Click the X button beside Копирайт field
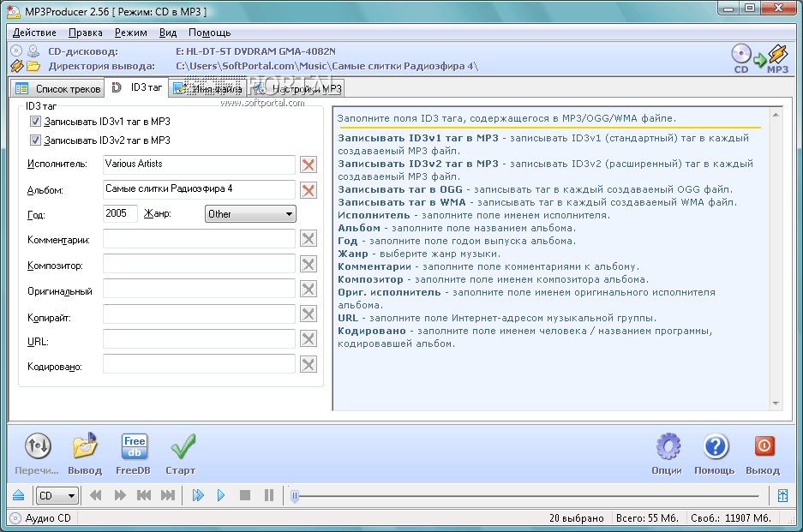Screen dimensions: 803x532 pyautogui.click(x=309, y=314)
